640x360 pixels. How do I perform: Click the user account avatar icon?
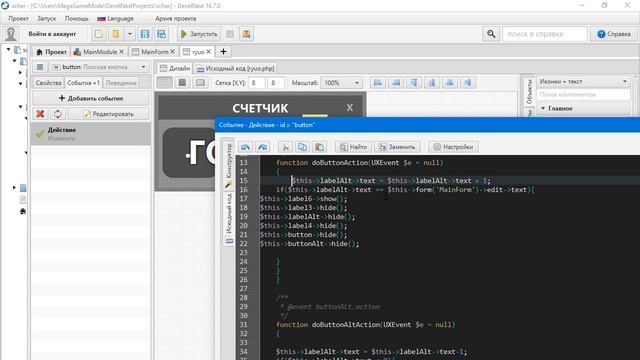[11, 34]
